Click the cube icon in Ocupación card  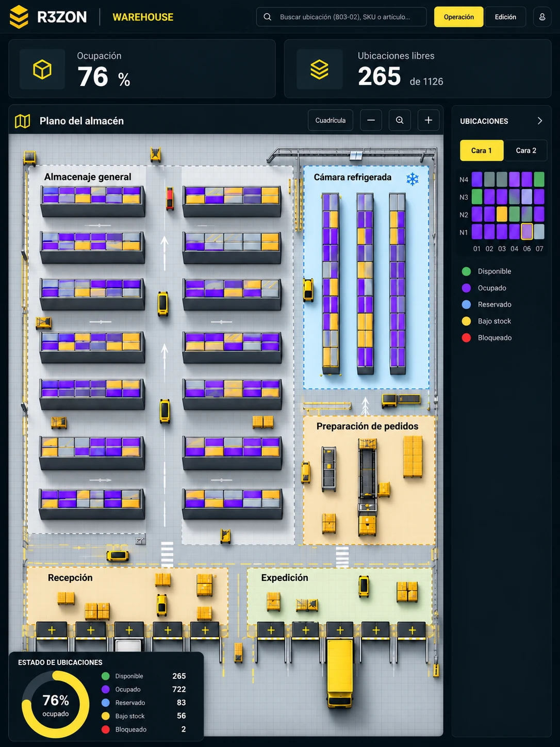click(42, 69)
